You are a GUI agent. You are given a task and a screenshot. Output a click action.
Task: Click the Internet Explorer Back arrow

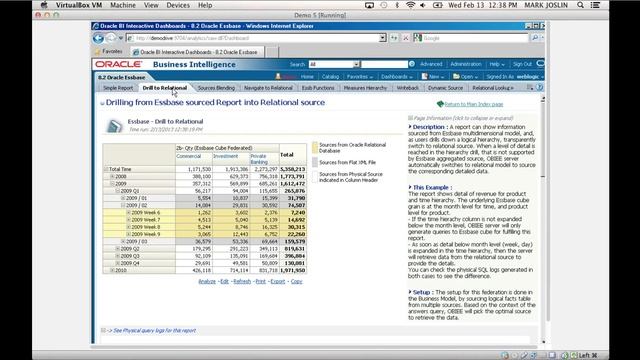click(x=98, y=38)
